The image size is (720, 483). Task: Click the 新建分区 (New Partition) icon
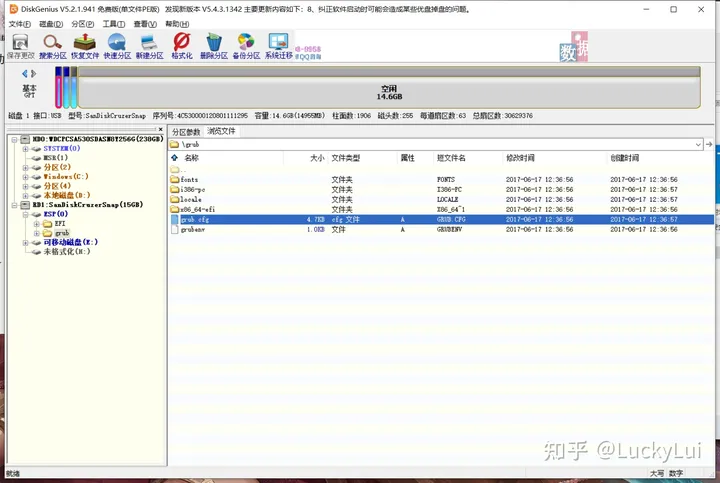[x=150, y=47]
